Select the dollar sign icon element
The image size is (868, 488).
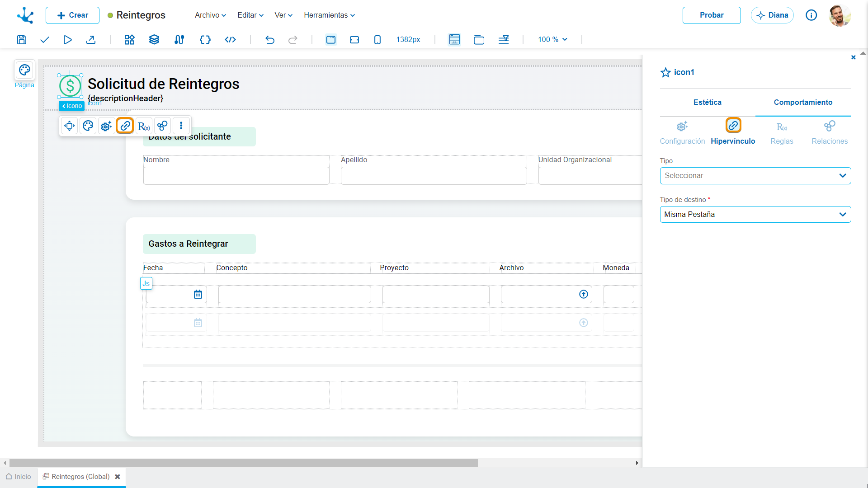pyautogui.click(x=70, y=86)
